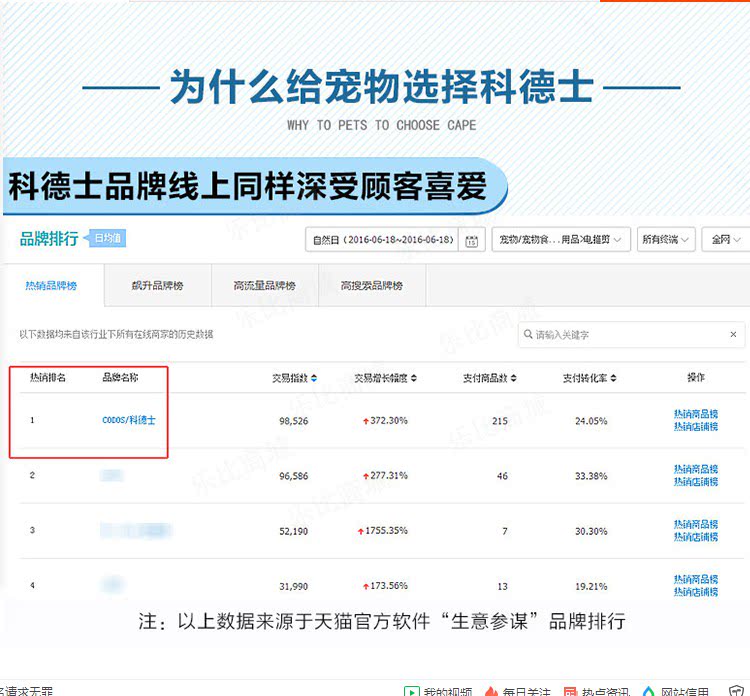The image size is (750, 696).
Task: Switch to 高流量品牌榜 tab
Action: point(265,286)
